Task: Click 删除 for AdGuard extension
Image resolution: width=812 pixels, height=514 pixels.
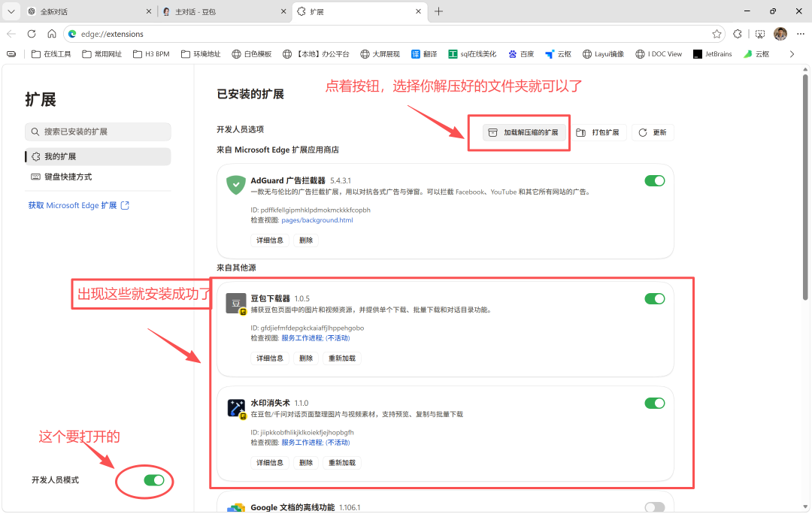Action: (x=306, y=240)
